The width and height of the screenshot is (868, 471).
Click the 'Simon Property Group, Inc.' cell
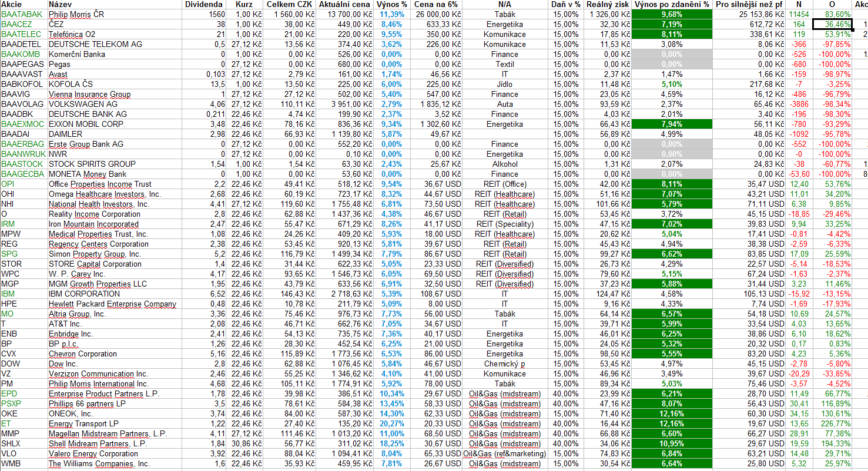[x=113, y=254]
